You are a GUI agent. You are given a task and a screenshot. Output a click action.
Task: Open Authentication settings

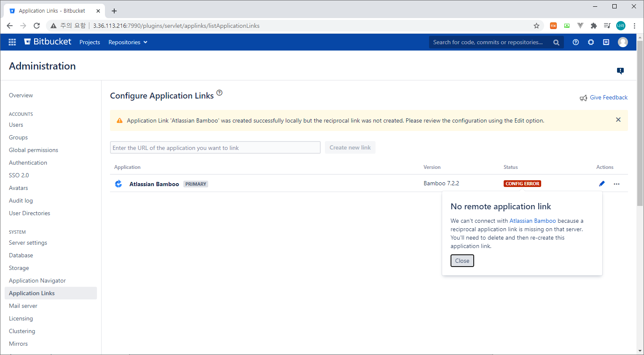28,163
